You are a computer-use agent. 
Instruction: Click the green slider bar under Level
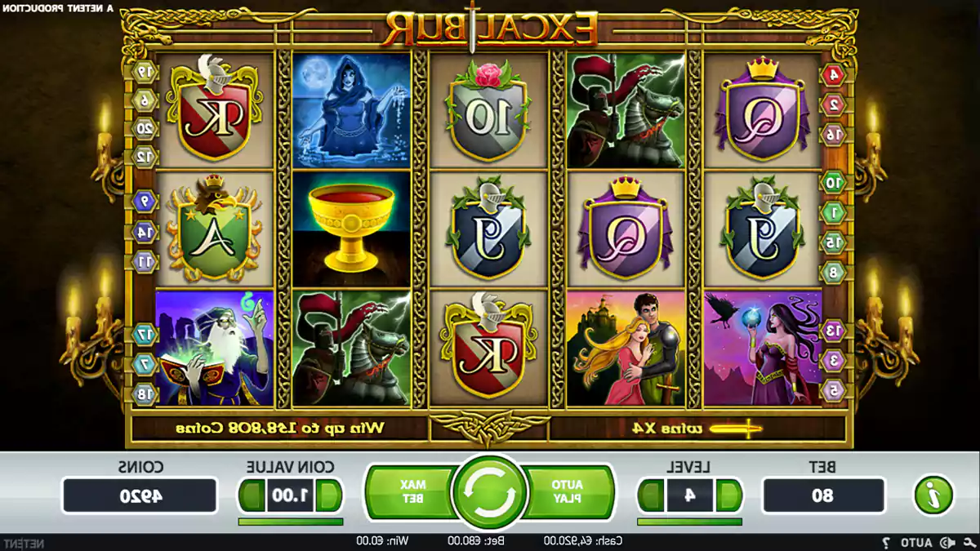click(689, 522)
